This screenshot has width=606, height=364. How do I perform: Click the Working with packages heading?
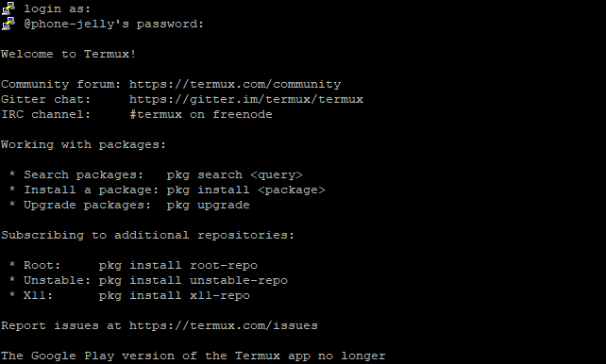click(83, 144)
